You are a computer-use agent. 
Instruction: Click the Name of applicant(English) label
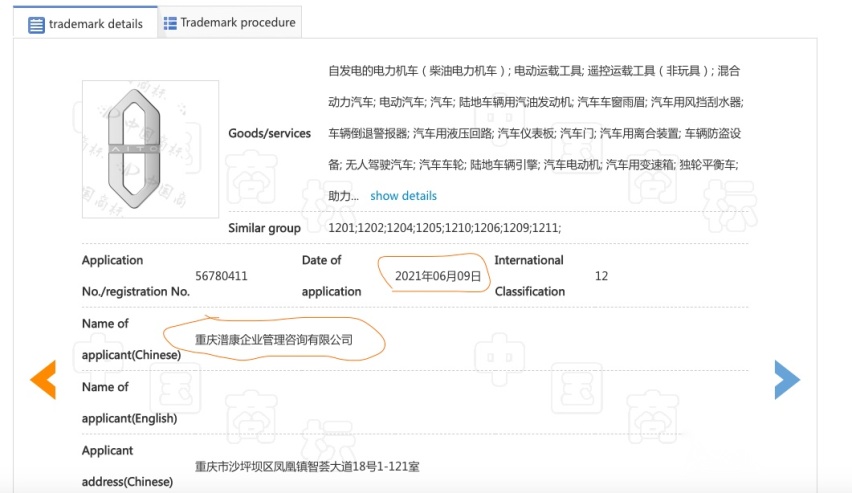(x=129, y=403)
